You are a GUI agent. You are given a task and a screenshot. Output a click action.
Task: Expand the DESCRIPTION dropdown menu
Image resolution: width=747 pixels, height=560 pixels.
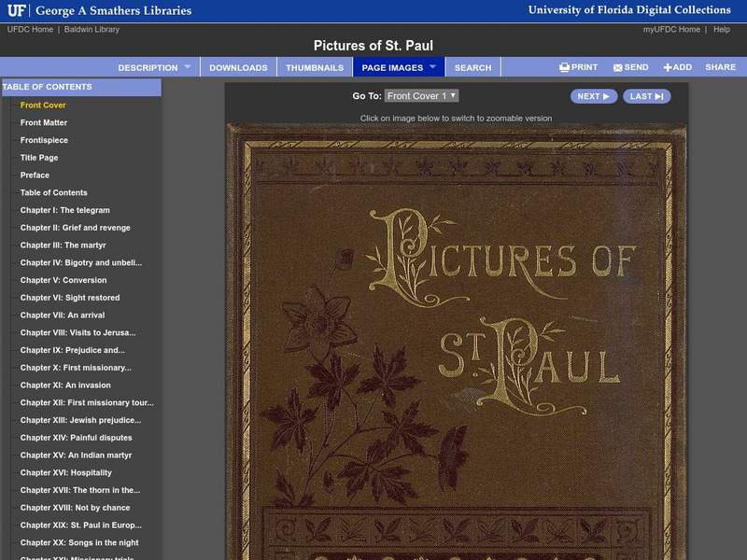click(x=151, y=66)
